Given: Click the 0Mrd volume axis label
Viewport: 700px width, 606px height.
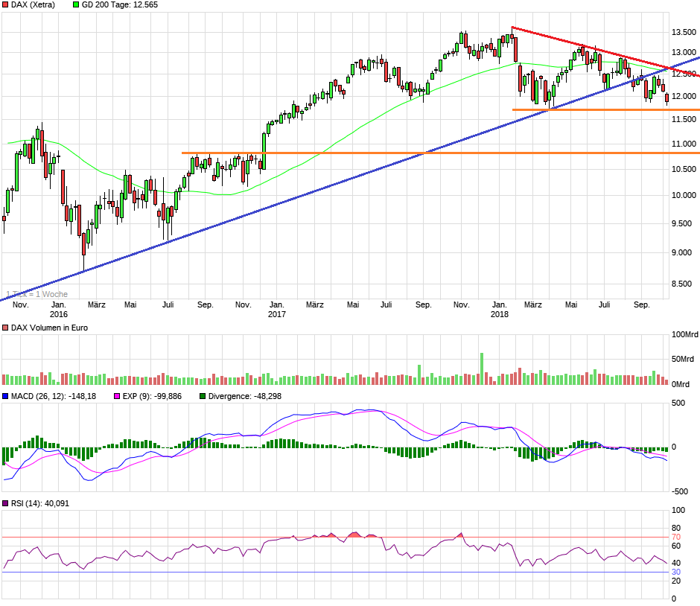Looking at the screenshot, I should [681, 384].
